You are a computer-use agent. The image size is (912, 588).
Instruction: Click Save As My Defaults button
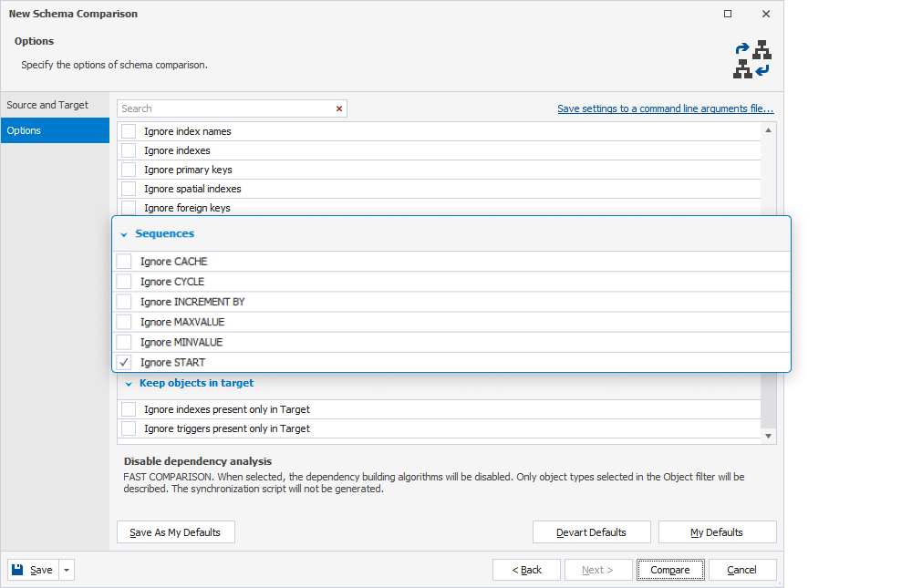point(176,532)
